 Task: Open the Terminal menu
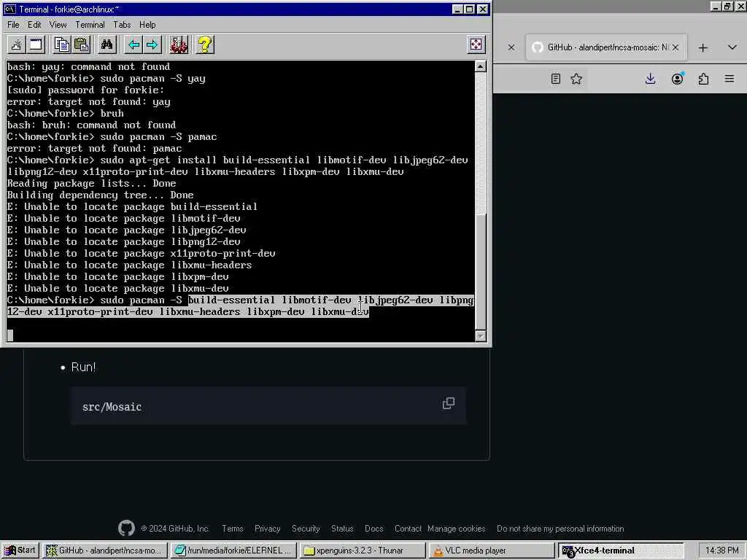pos(90,25)
